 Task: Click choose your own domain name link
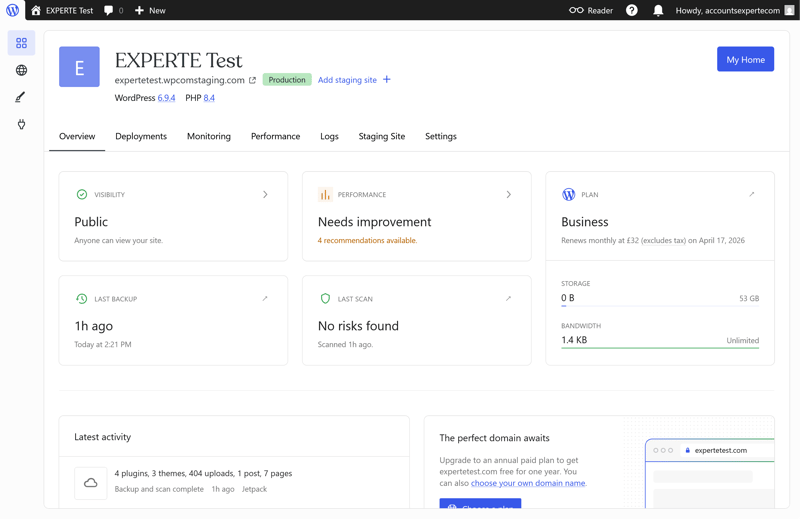click(528, 483)
